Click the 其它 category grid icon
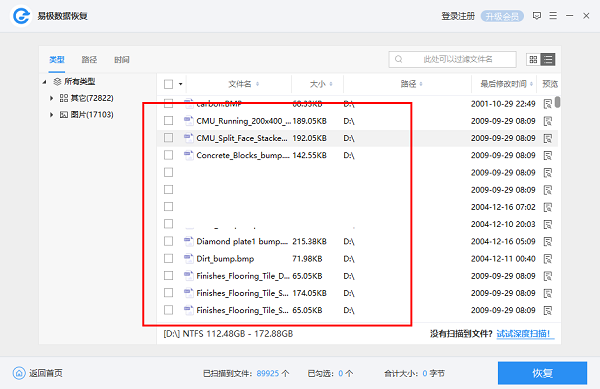The height and width of the screenshot is (389, 600). 64,98
